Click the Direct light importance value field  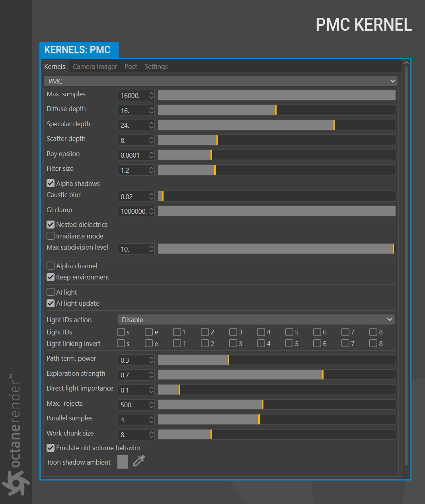[x=133, y=390]
